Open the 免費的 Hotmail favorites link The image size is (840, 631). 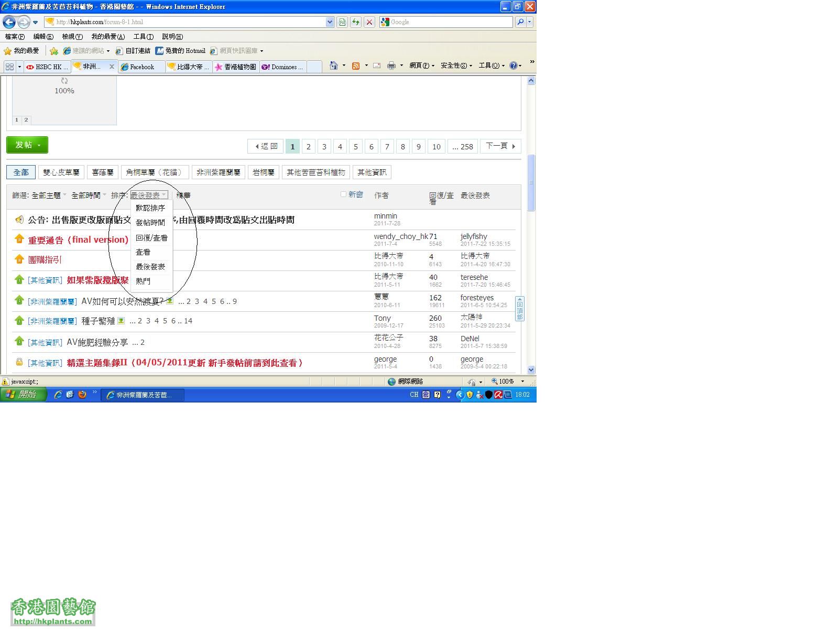click(x=180, y=51)
